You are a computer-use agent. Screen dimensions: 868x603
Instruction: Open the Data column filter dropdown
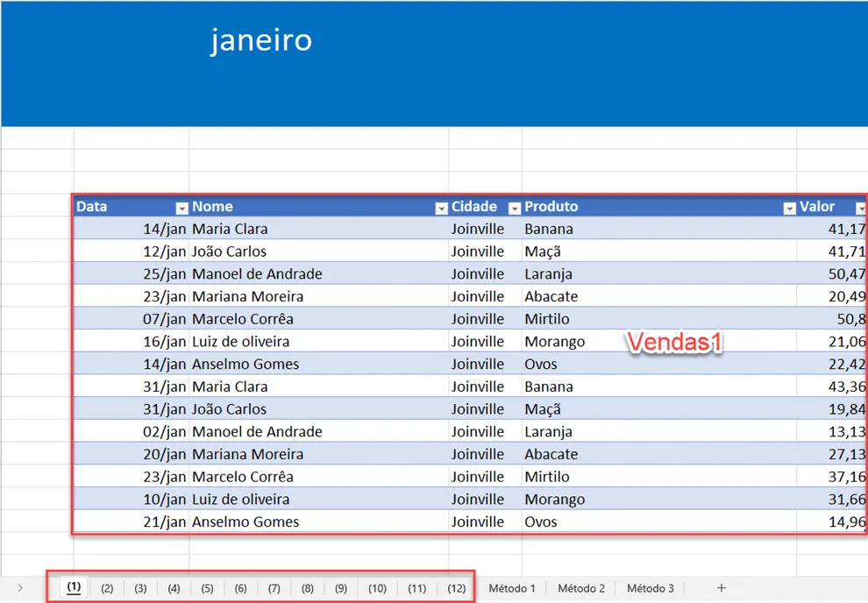pyautogui.click(x=181, y=208)
